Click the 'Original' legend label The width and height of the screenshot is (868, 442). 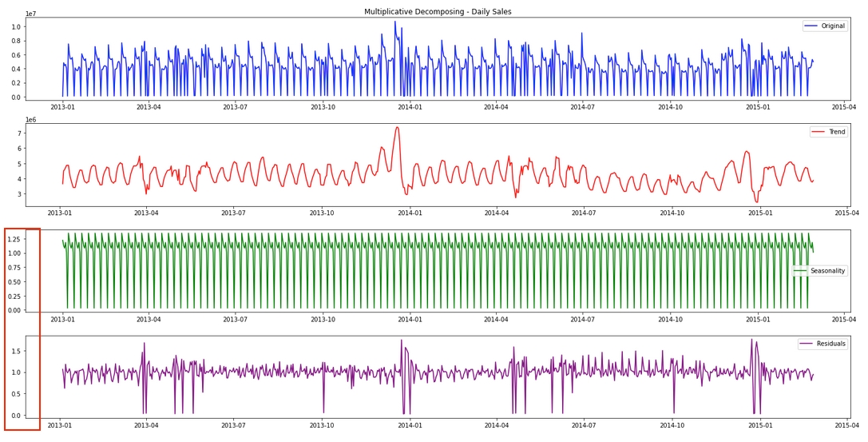[832, 26]
